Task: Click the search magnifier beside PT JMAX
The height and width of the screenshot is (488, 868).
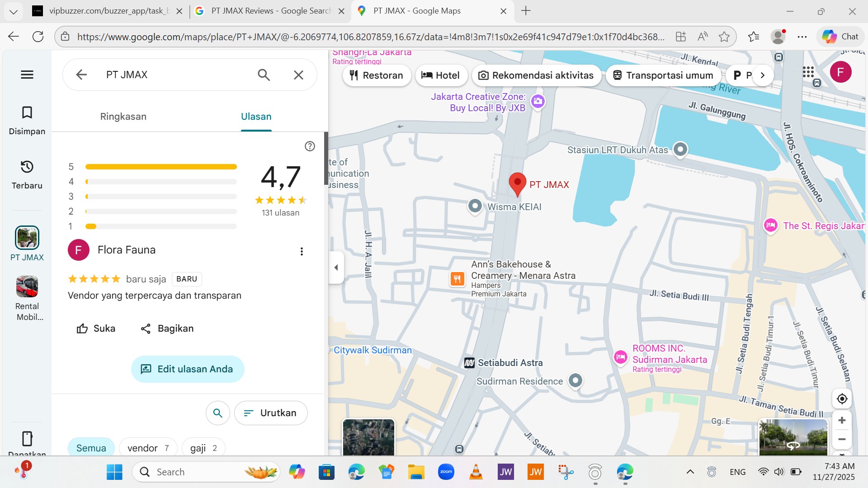Action: click(x=264, y=75)
